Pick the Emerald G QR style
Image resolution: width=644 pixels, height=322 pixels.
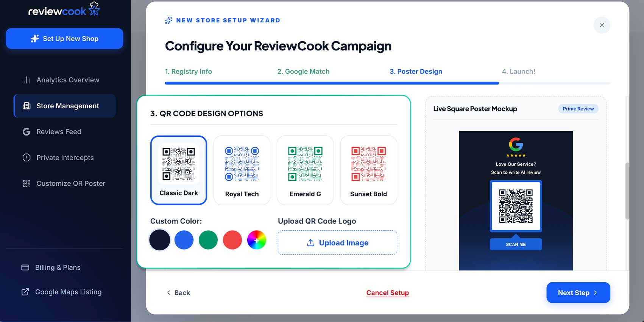click(305, 170)
